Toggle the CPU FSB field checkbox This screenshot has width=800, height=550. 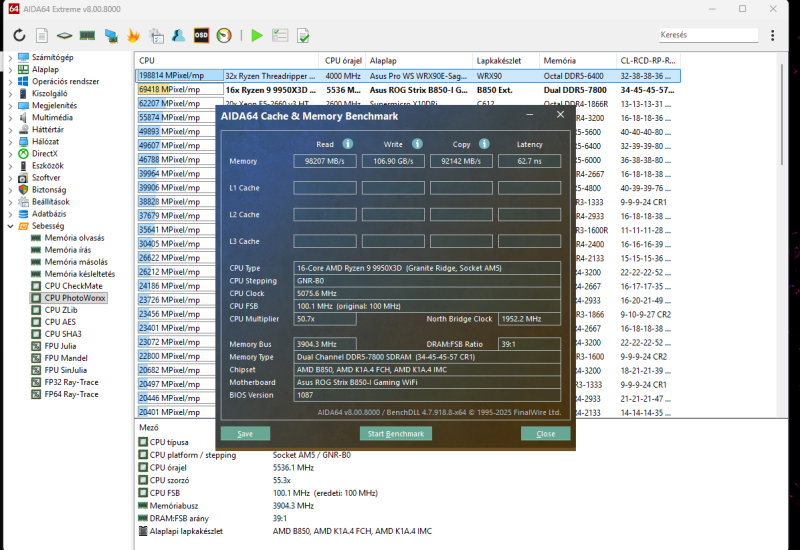pos(143,493)
